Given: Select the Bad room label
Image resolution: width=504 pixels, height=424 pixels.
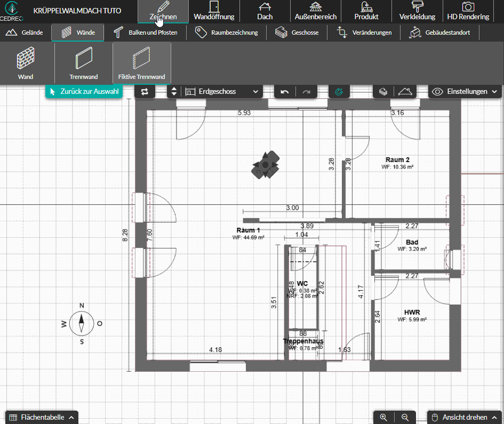Looking at the screenshot, I should 412,242.
